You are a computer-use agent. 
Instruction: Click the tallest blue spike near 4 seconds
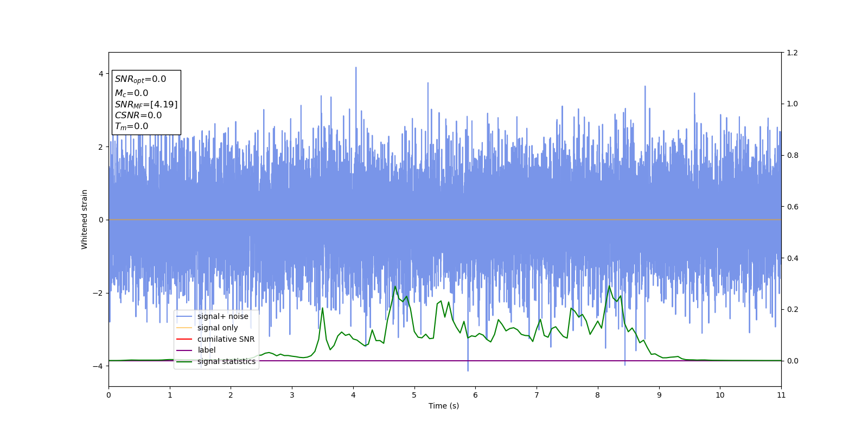pyautogui.click(x=356, y=68)
